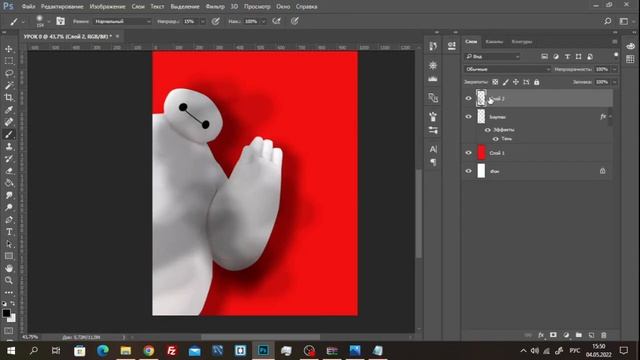Toggle airbrush mode in options bar
The image size is (640, 360).
point(277,21)
